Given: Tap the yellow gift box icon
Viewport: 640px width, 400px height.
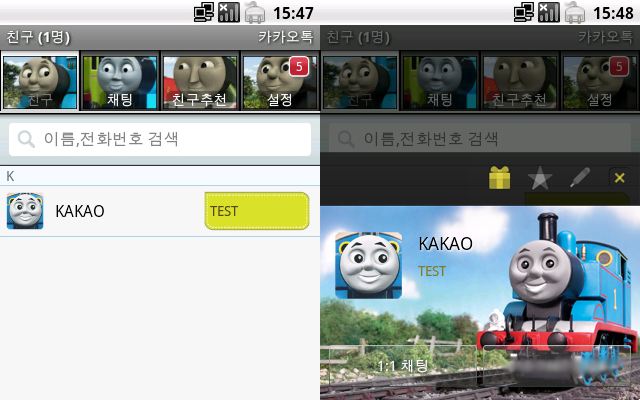Looking at the screenshot, I should point(499,178).
